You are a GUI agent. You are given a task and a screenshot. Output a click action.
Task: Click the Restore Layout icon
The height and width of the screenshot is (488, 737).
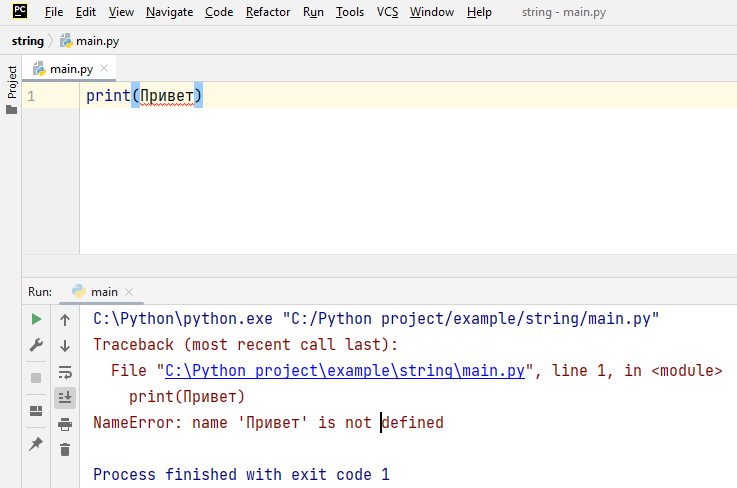36,410
